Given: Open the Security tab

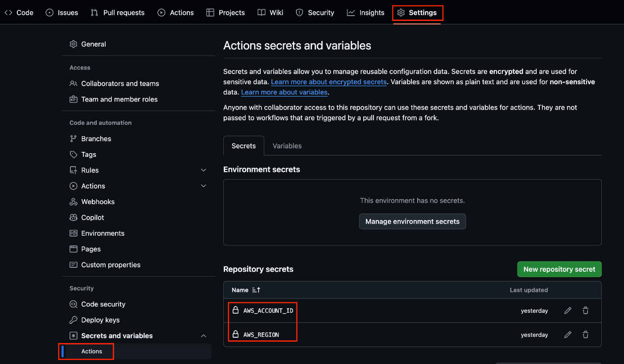Looking at the screenshot, I should pyautogui.click(x=315, y=12).
